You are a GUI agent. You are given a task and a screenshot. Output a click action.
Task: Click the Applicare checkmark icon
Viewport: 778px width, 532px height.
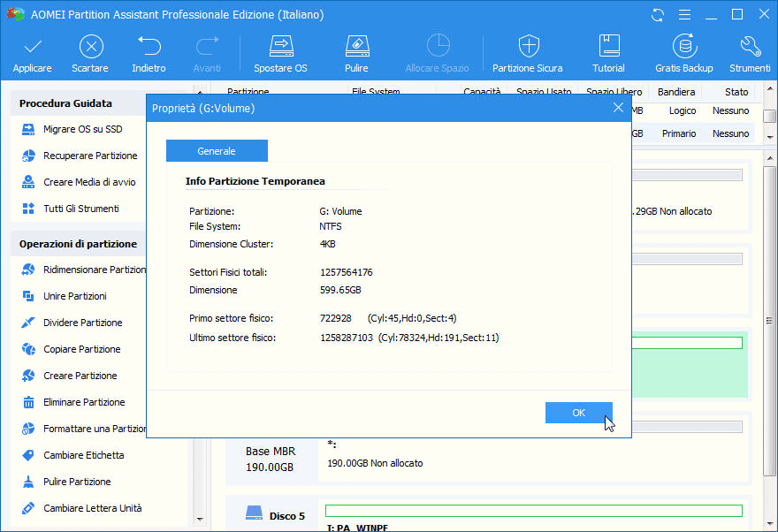point(32,47)
